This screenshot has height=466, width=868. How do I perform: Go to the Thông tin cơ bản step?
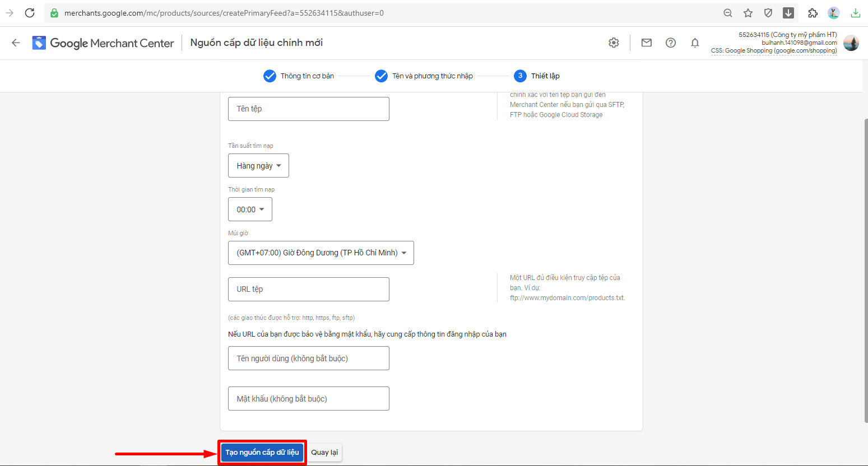[299, 76]
